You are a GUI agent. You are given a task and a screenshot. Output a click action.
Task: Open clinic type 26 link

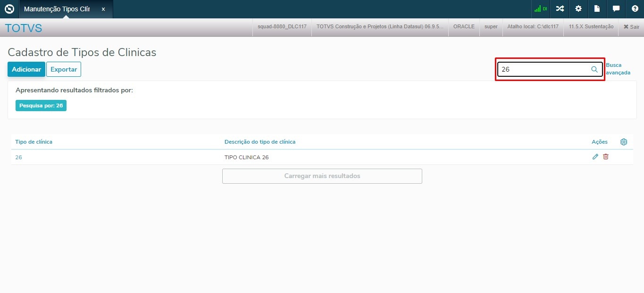click(18, 157)
